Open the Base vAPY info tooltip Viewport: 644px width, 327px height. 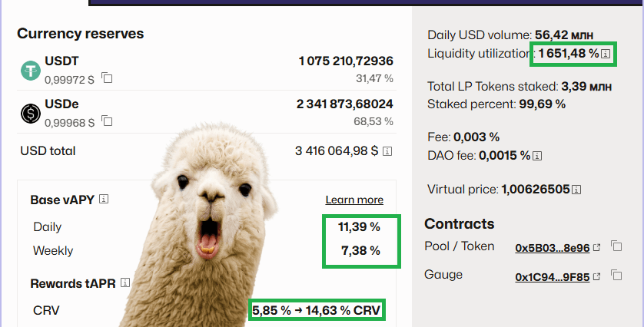click(104, 200)
